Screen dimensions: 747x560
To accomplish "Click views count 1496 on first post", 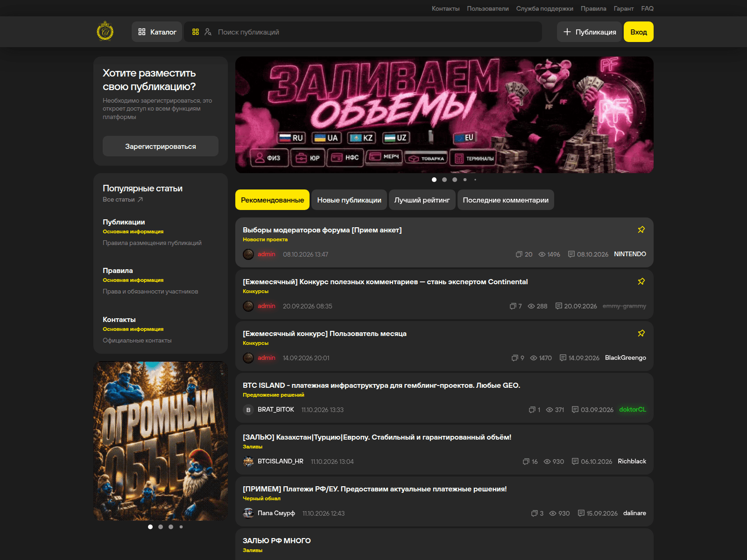I will 549,254.
